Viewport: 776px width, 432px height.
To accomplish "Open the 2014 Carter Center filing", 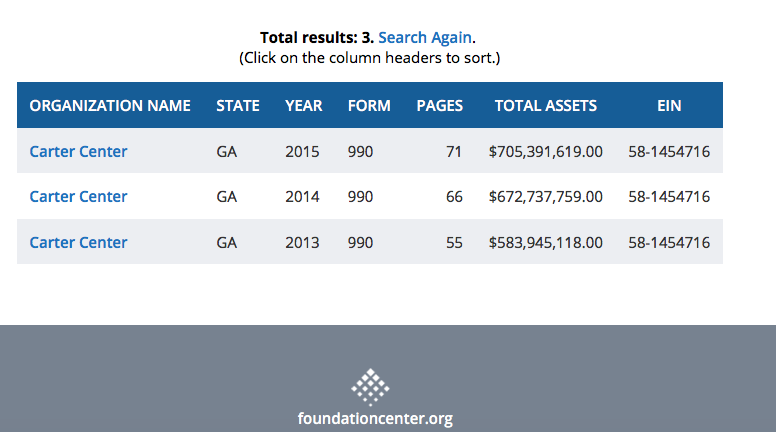I will tap(78, 196).
